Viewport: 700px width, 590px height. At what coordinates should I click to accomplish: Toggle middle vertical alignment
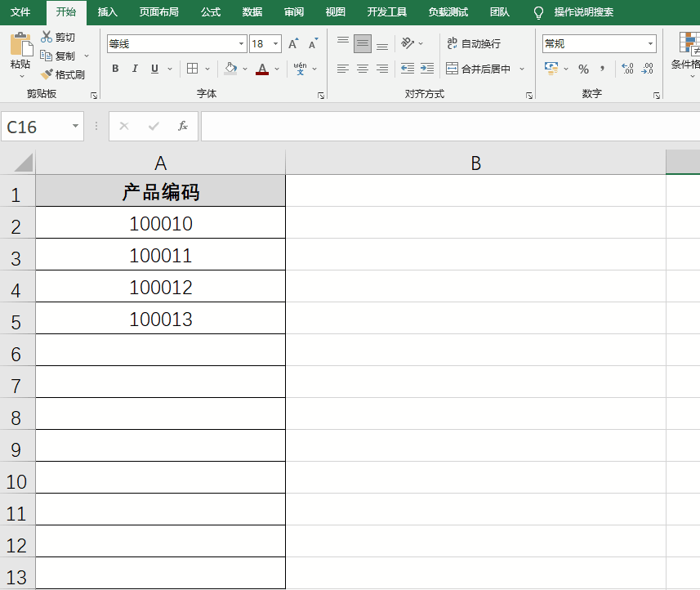[x=363, y=43]
